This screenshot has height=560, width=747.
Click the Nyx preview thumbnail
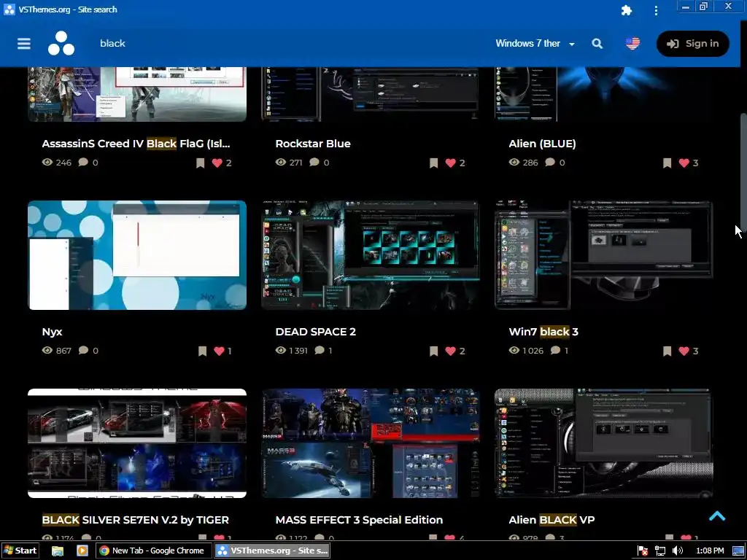click(x=137, y=255)
